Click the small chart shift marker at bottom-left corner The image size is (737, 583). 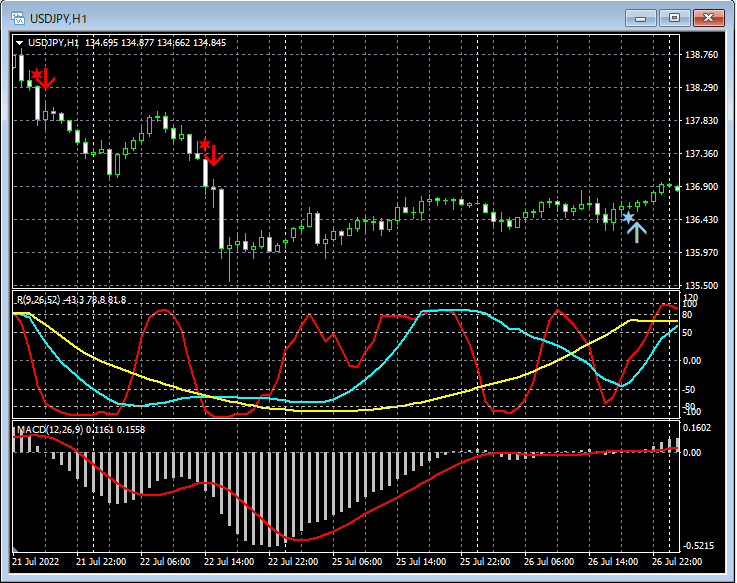click(x=16, y=549)
